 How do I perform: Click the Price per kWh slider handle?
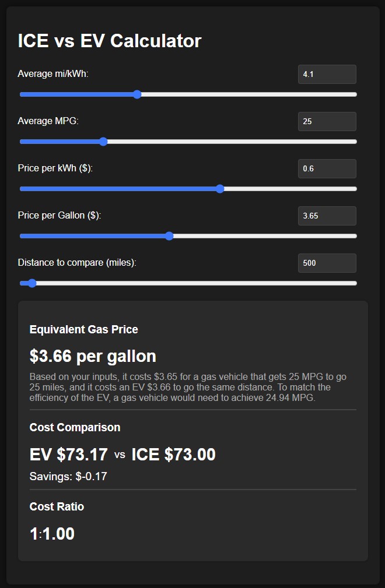click(220, 188)
